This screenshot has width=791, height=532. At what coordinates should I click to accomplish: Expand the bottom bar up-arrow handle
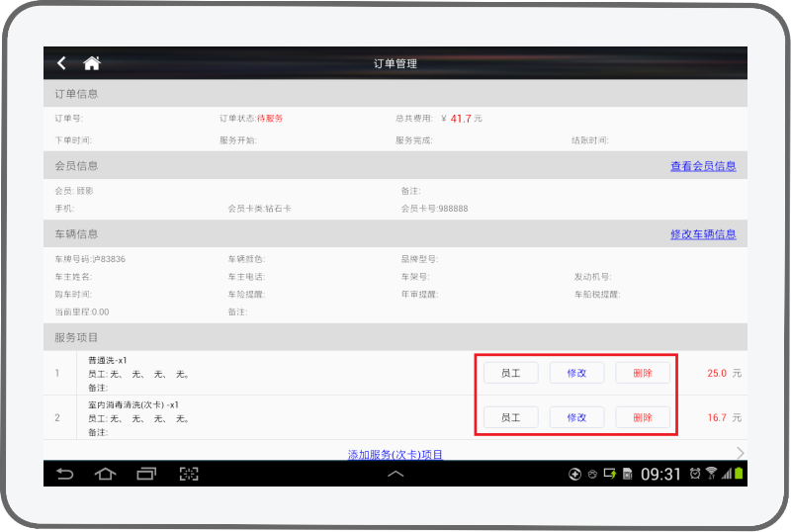(395, 474)
